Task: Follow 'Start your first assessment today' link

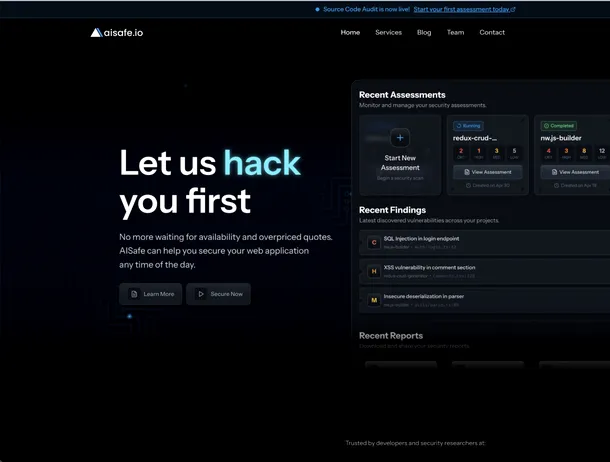Action: click(x=462, y=9)
